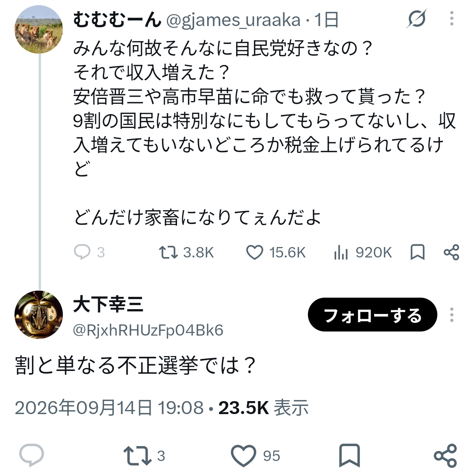
Task: Open golden apple avatar of 大下幸三
Action: pos(38,314)
